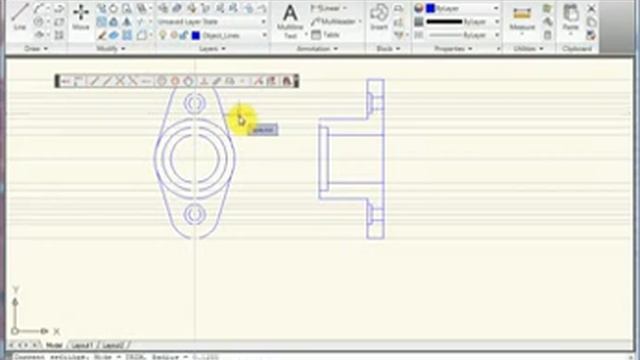Choose Extension snap on Object Snap toolbar
The image size is (640, 360).
(145, 81)
